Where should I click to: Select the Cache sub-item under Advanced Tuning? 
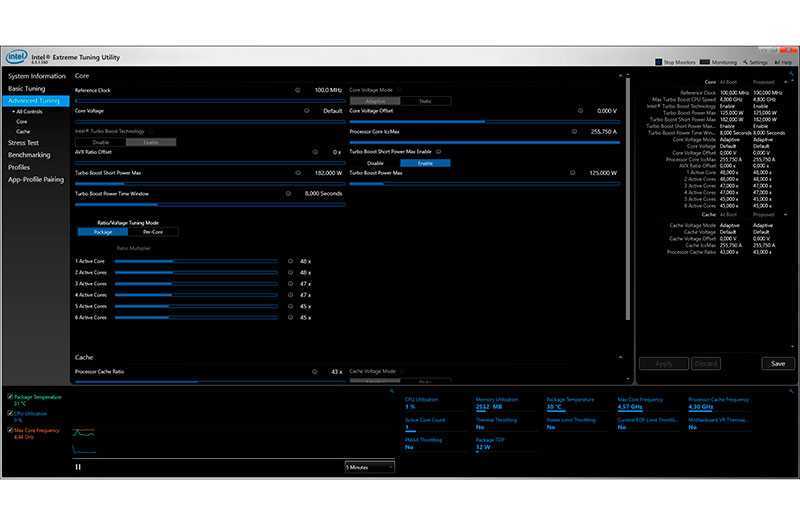[x=23, y=132]
